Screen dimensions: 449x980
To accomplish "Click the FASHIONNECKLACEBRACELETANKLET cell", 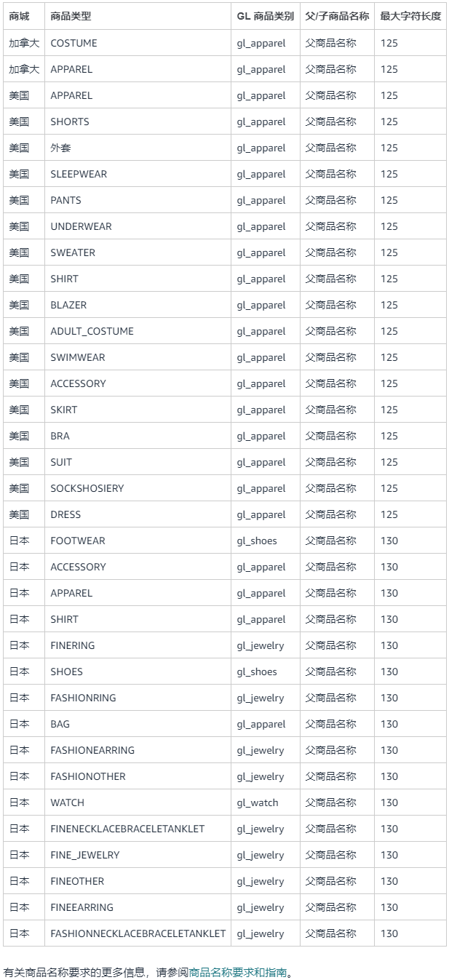I will (x=138, y=933).
